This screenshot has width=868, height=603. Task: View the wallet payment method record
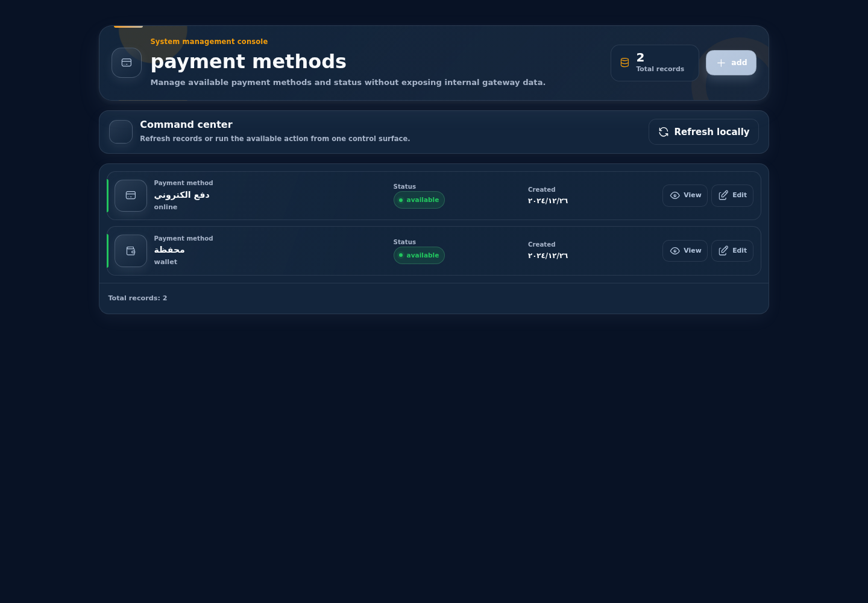pyautogui.click(x=685, y=251)
